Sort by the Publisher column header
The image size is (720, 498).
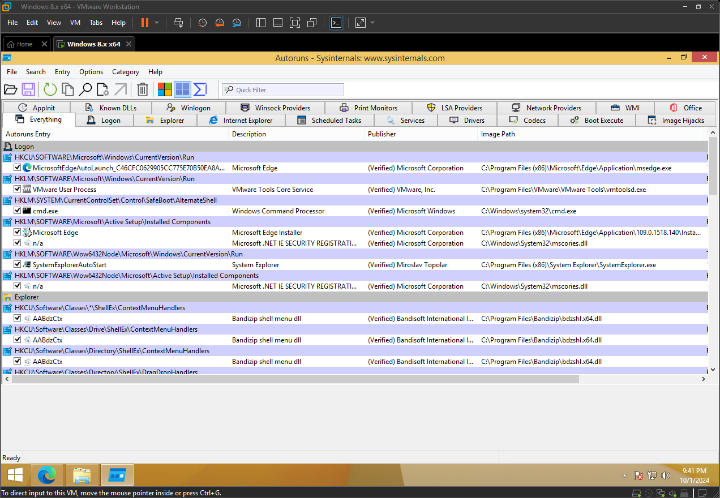tap(421, 134)
